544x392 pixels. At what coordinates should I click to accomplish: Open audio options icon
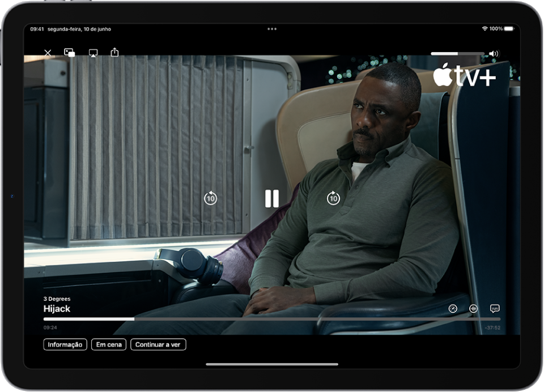474,308
